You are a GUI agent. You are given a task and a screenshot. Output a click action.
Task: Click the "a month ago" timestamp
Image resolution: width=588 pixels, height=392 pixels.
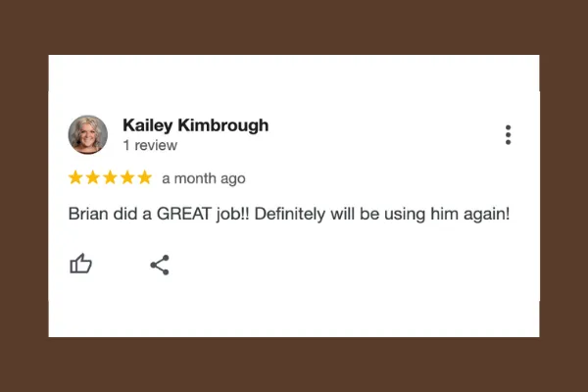204,178
